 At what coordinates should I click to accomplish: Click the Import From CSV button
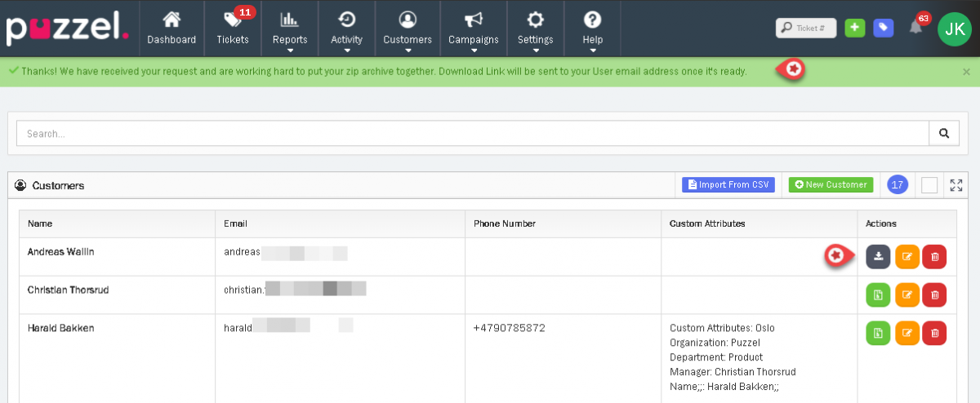pyautogui.click(x=728, y=185)
